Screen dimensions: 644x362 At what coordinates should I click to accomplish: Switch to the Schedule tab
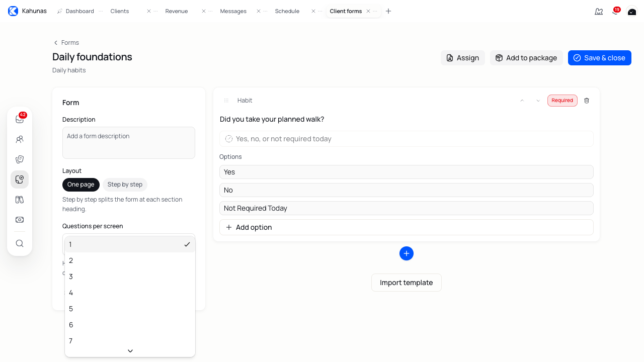[x=287, y=11]
